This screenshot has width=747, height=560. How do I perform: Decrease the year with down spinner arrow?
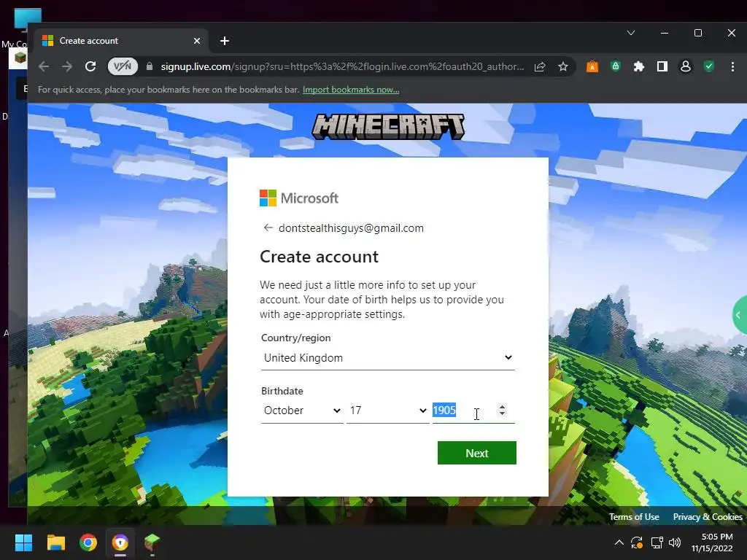(x=502, y=414)
